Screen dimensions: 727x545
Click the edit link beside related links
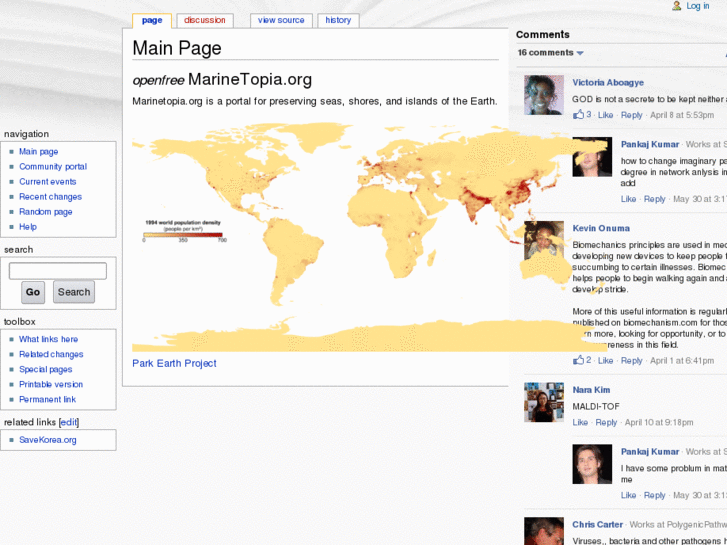tap(69, 423)
